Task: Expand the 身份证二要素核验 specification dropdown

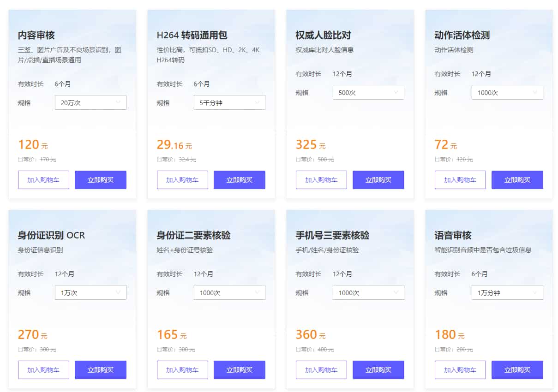Action: (x=229, y=292)
